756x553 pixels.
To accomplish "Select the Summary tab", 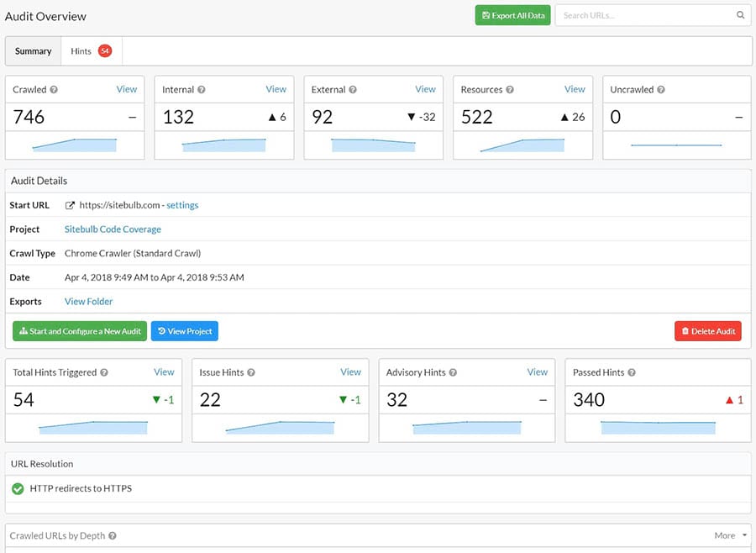I will [x=33, y=50].
